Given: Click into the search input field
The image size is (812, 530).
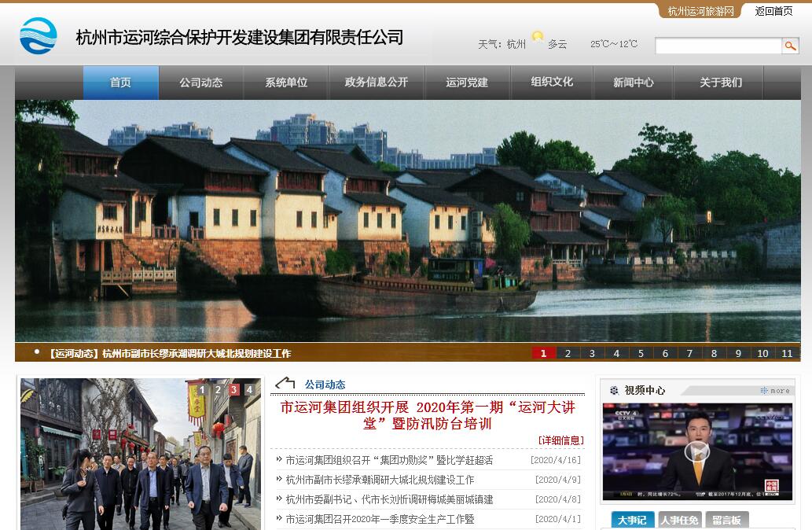Looking at the screenshot, I should tap(718, 46).
